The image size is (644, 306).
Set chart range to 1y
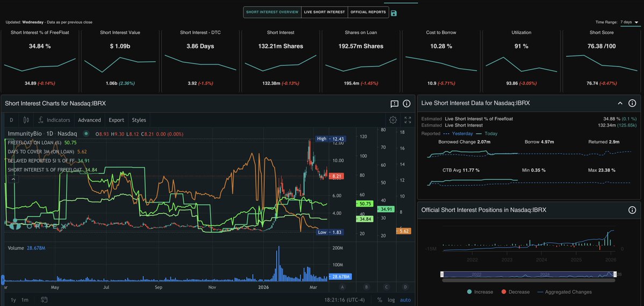[13, 300]
